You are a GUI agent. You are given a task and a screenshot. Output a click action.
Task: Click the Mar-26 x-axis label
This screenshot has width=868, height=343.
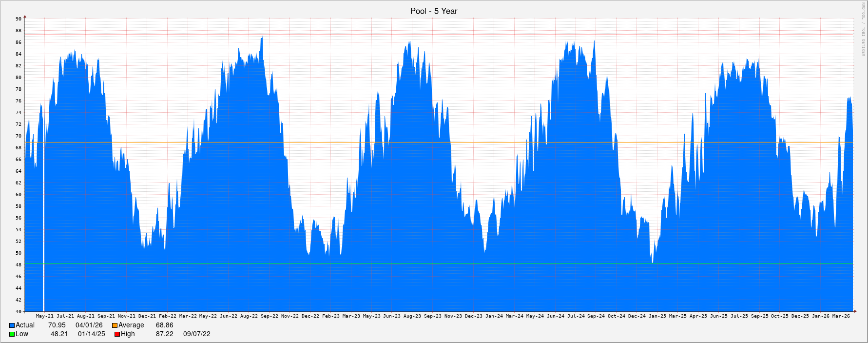[841, 316]
